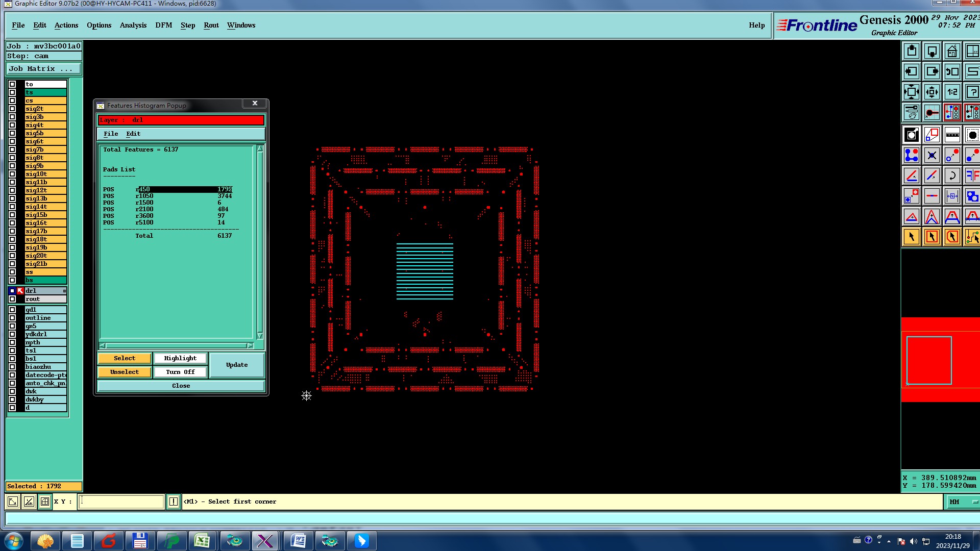Open the MM units dropdown
The width and height of the screenshot is (980, 551).
click(x=963, y=502)
